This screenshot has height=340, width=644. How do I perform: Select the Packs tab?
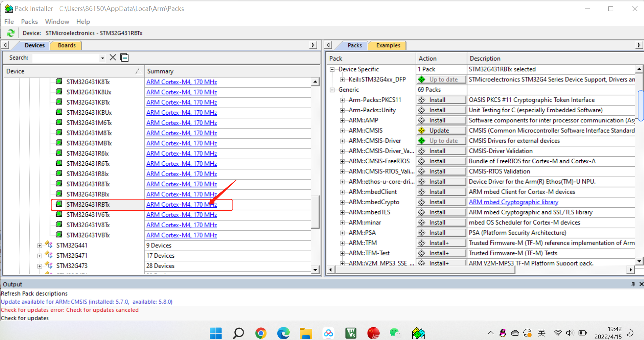pyautogui.click(x=355, y=45)
